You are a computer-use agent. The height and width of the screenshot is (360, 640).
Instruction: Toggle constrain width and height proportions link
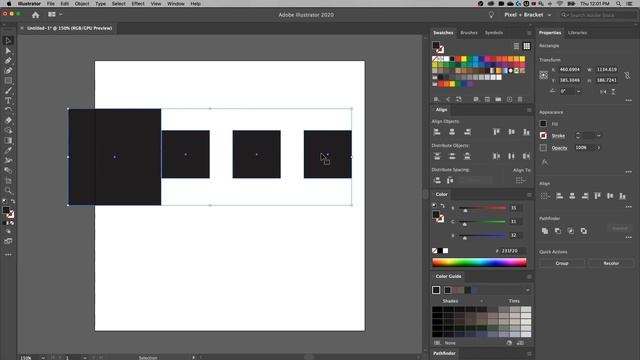(x=627, y=76)
